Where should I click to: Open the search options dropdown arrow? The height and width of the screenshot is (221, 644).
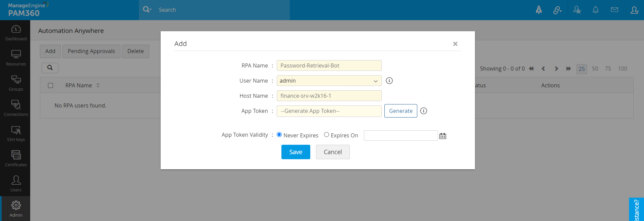(x=150, y=10)
